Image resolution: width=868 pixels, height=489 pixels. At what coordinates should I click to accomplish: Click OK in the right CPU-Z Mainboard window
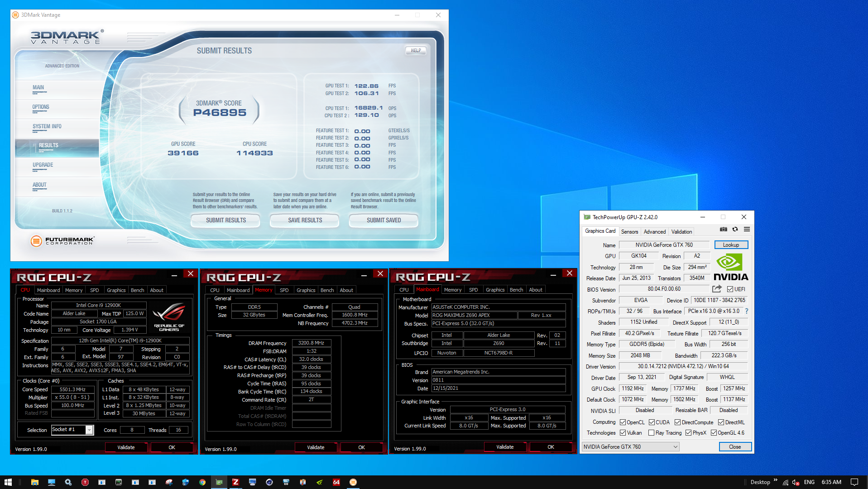pyautogui.click(x=551, y=447)
